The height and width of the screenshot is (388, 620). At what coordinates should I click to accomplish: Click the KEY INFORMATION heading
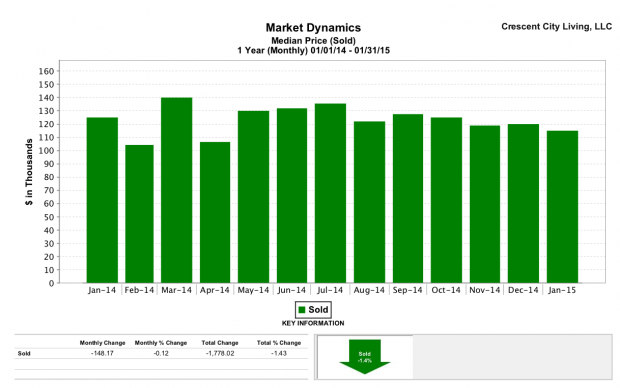tap(313, 323)
